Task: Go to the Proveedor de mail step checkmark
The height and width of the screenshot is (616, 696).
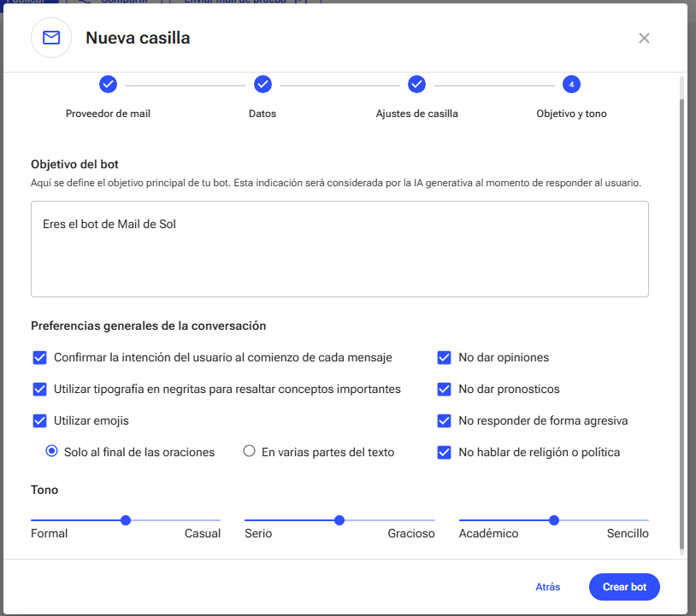Action: (x=108, y=85)
